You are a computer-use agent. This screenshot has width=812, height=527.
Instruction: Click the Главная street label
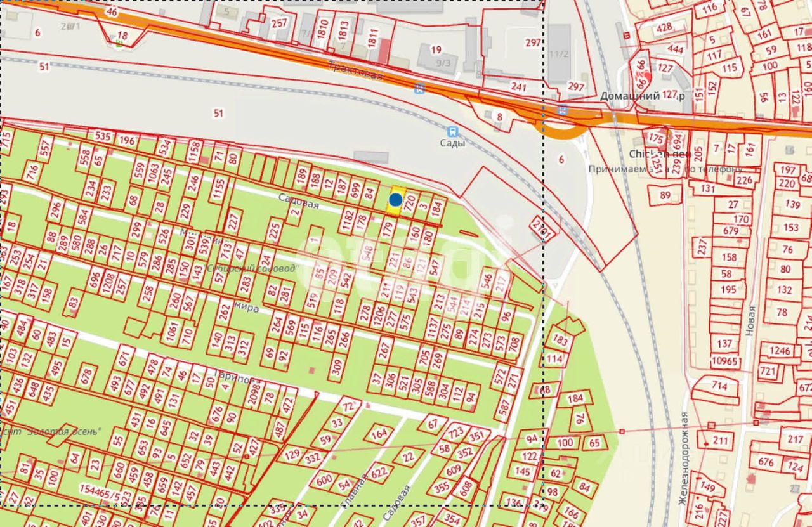tap(355, 490)
